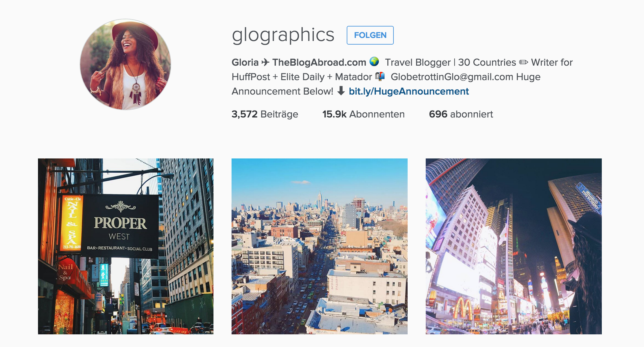Click the mailbox emoji in the bio
Screen dimensions: 644x347
pyautogui.click(x=380, y=76)
